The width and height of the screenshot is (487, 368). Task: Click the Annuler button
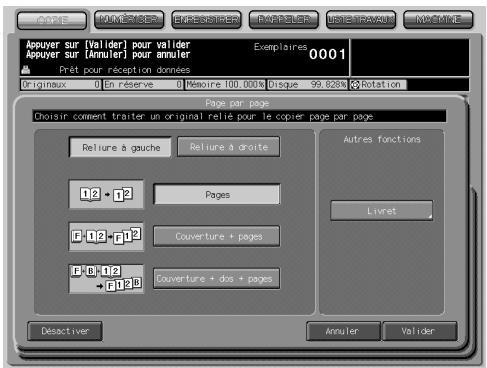pyautogui.click(x=343, y=331)
